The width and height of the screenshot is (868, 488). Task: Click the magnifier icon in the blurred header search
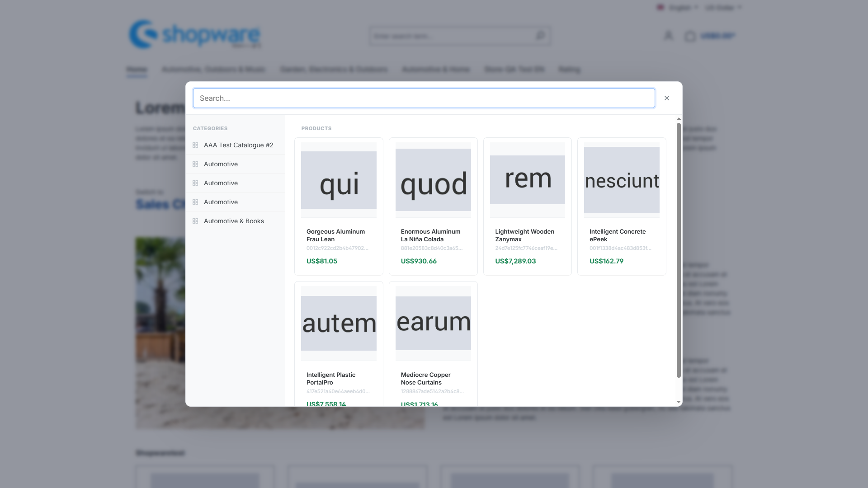[x=540, y=36]
